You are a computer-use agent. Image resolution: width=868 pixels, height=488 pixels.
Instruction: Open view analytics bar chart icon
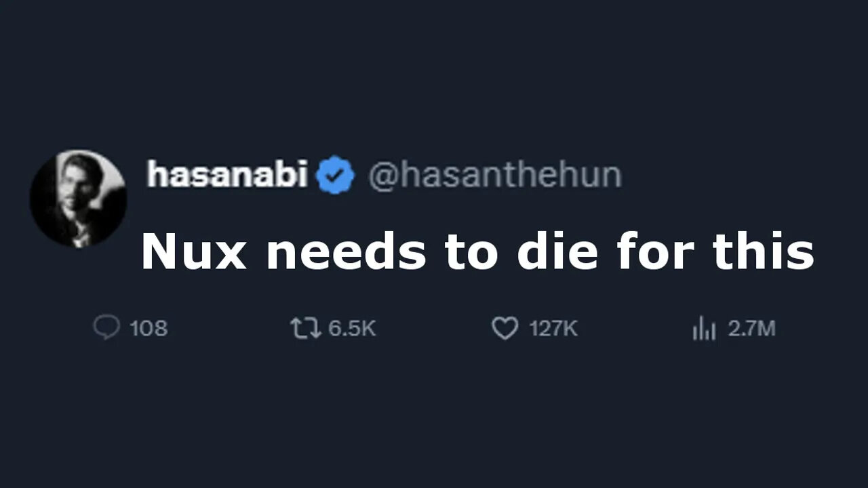point(704,329)
